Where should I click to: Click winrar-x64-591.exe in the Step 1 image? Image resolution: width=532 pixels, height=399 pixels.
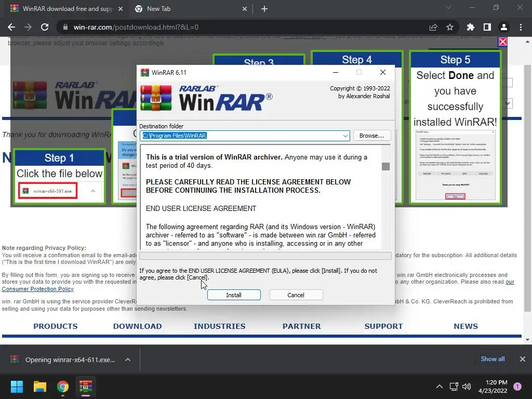pos(48,191)
